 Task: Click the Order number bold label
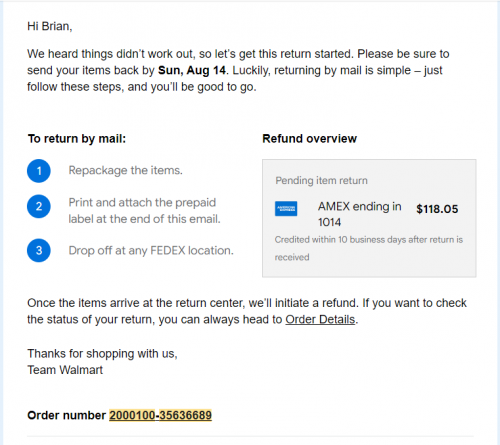tap(67, 415)
